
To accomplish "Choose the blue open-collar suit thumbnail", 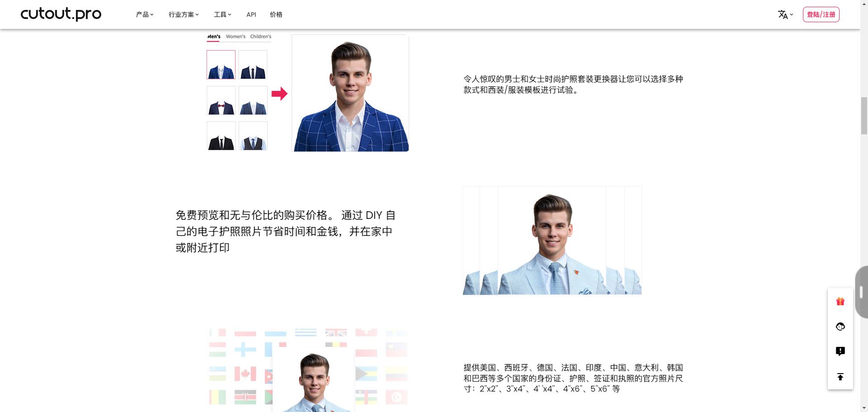I will tap(253, 100).
